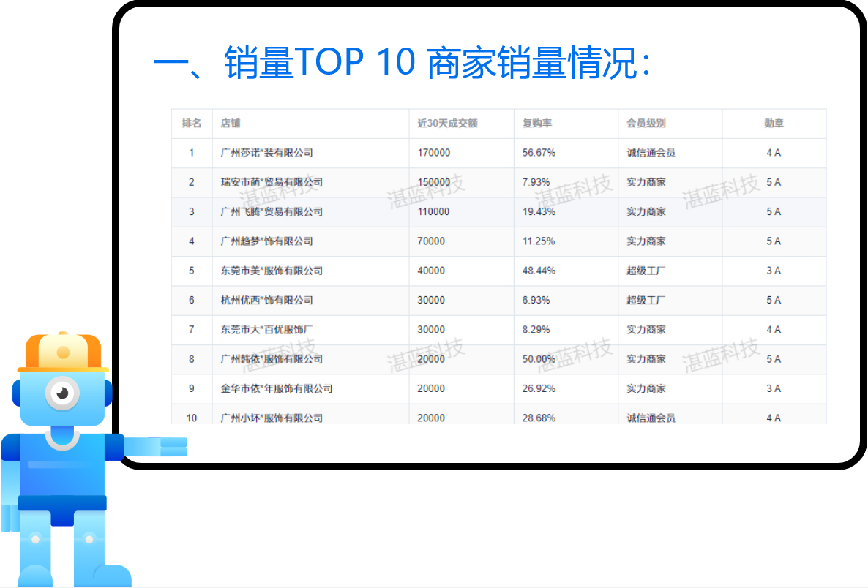Image resolution: width=868 pixels, height=588 pixels.
Task: Select the 广州飞腾*贸易有限公司 row
Action: [x=272, y=211]
